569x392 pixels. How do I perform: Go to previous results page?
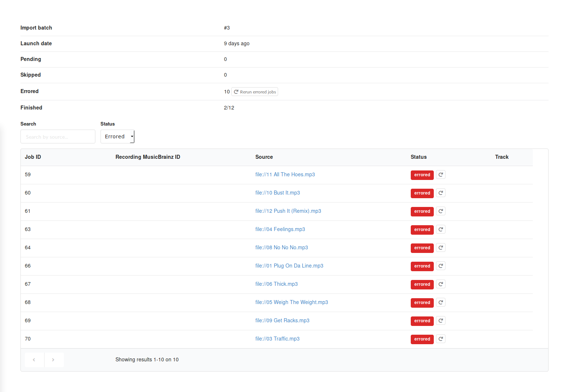click(x=34, y=360)
